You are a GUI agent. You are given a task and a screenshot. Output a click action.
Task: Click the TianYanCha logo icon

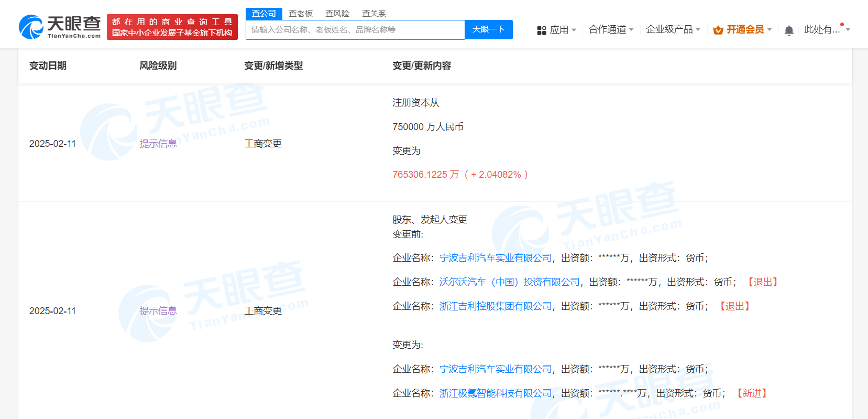(31, 27)
